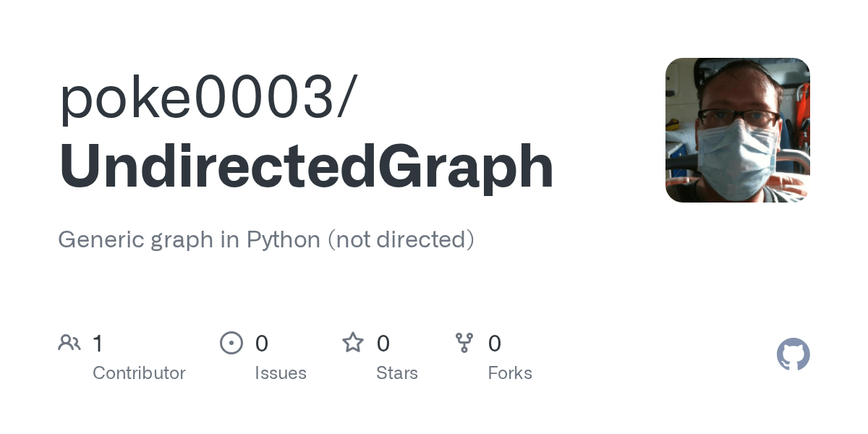Click the Stars label
Image resolution: width=868 pixels, height=434 pixels.
click(x=397, y=373)
